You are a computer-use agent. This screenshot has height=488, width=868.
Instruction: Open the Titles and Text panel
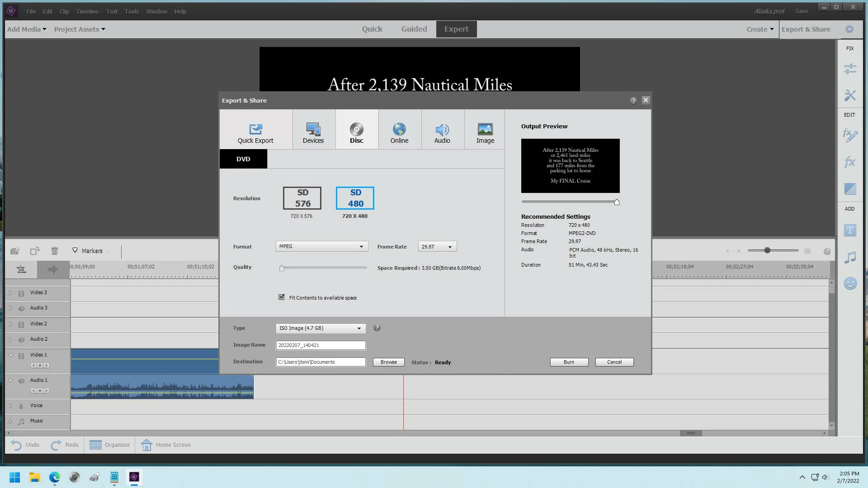849,230
